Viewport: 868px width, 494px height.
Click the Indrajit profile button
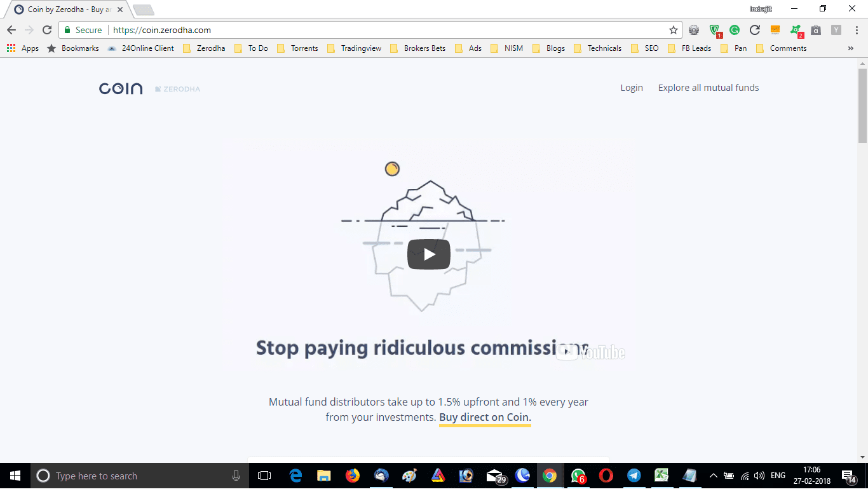click(x=761, y=8)
